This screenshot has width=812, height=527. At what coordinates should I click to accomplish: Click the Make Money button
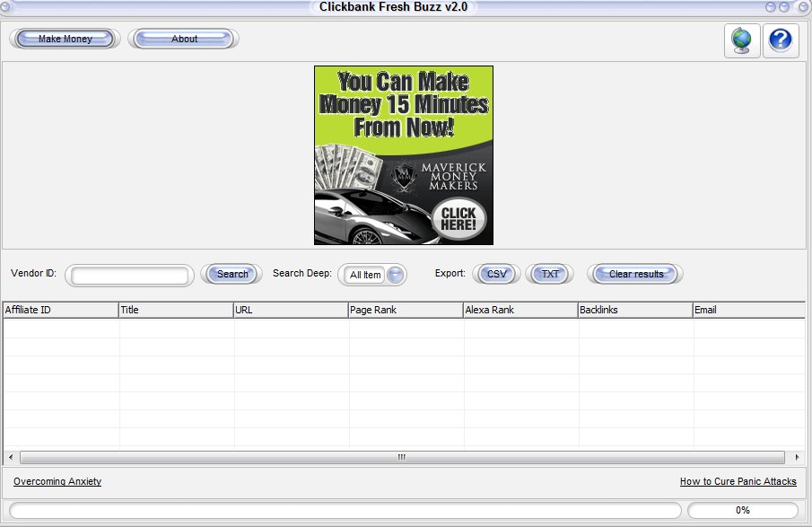65,39
